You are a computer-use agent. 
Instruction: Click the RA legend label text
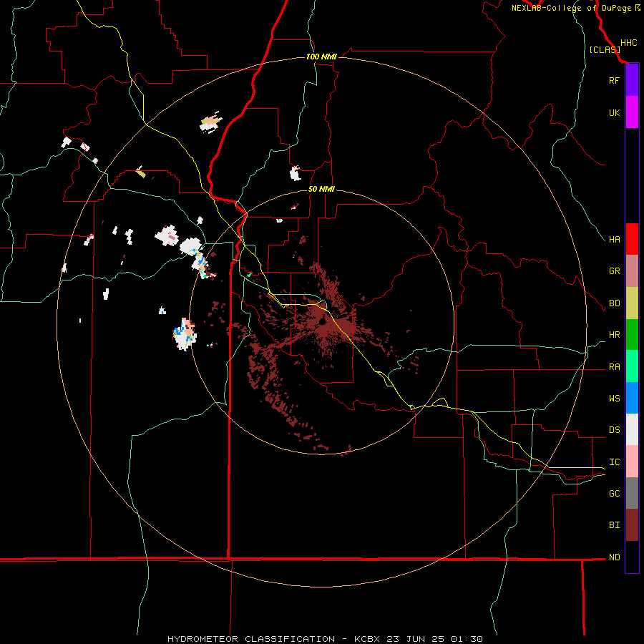tap(615, 367)
